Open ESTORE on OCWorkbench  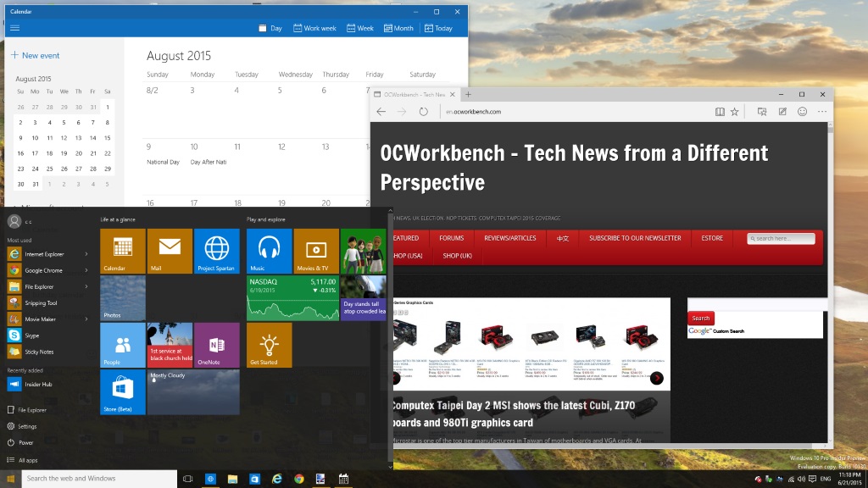tap(712, 238)
